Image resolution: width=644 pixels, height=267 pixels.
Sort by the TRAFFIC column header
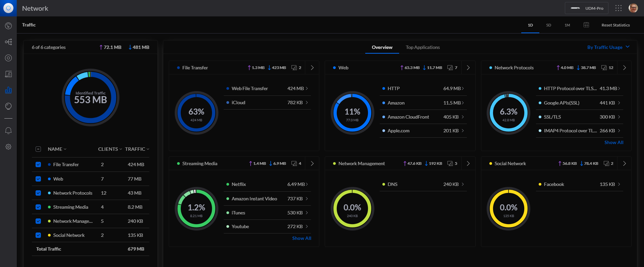[137, 149]
